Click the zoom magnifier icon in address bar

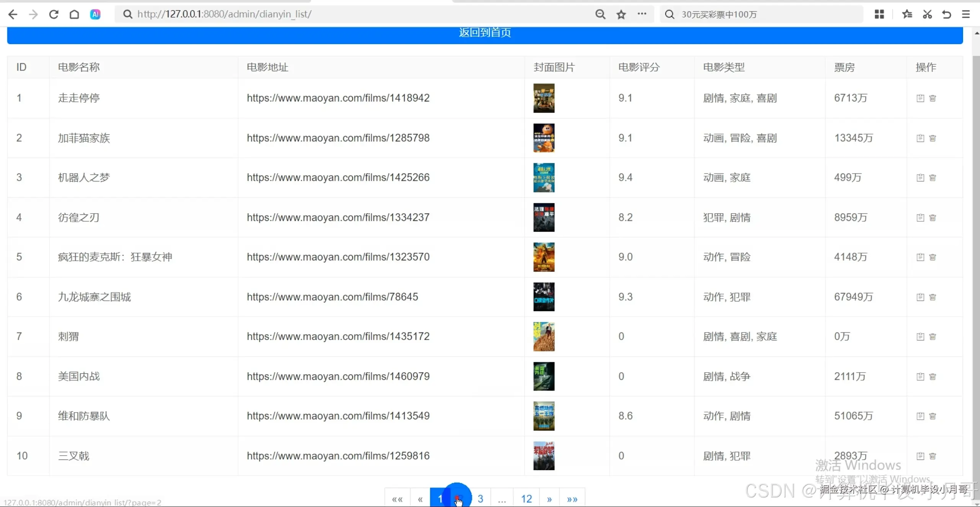coord(600,15)
